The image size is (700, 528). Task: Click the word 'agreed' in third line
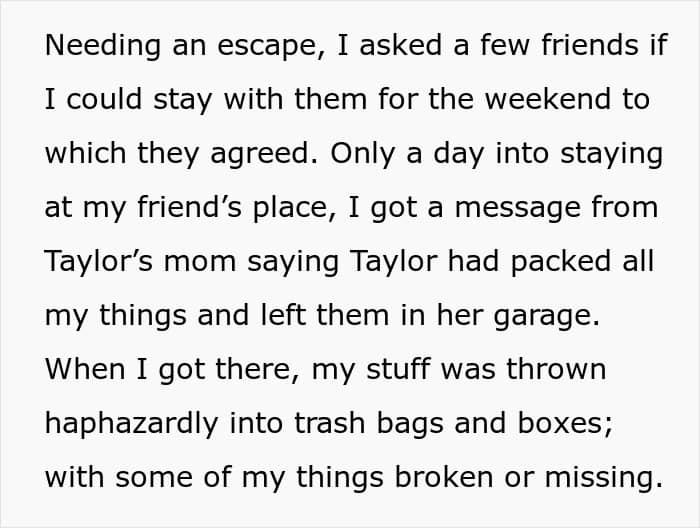pos(260,154)
